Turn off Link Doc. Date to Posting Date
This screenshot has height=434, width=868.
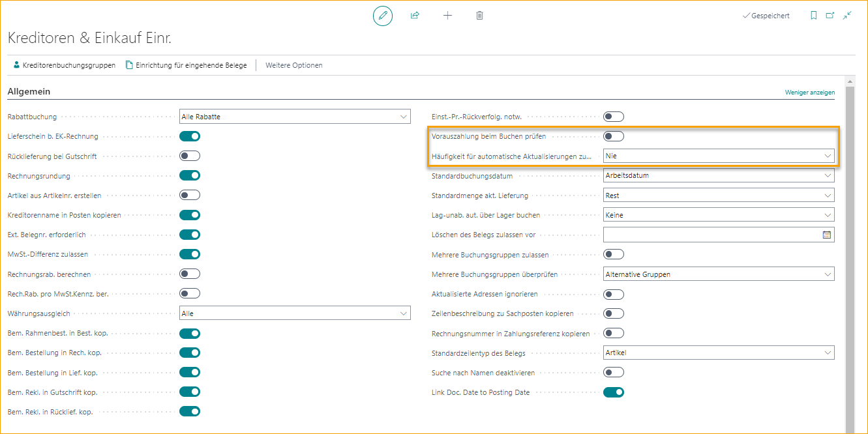(x=614, y=392)
